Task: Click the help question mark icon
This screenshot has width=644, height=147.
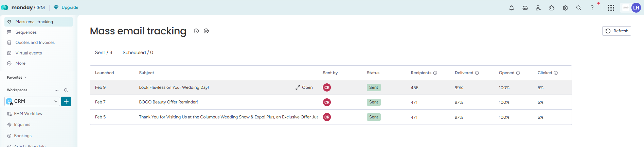Action: coord(592,8)
